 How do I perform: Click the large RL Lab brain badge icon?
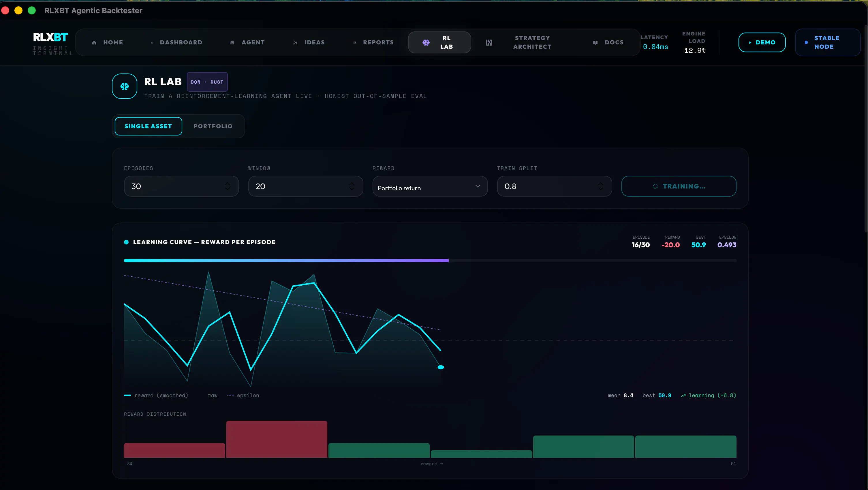coord(125,86)
